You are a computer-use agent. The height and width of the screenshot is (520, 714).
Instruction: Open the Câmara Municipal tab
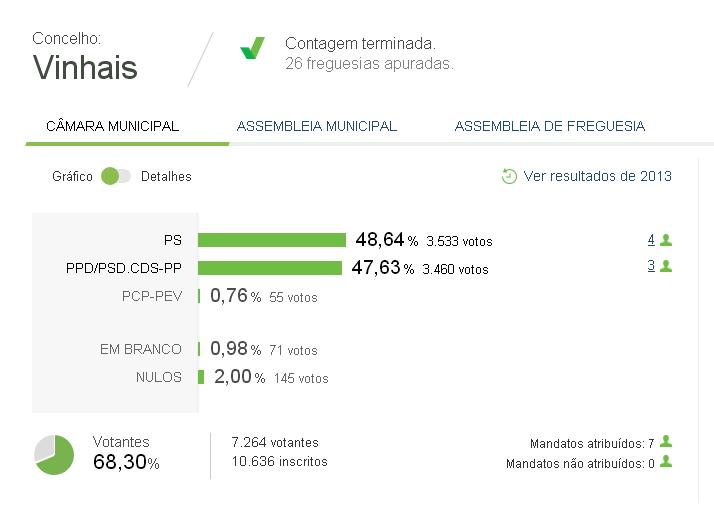112,126
